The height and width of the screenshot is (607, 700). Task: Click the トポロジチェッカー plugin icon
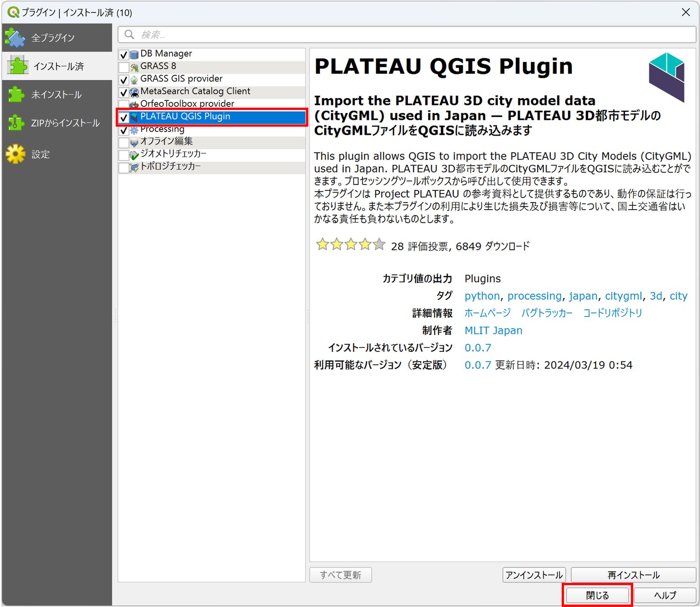(134, 168)
